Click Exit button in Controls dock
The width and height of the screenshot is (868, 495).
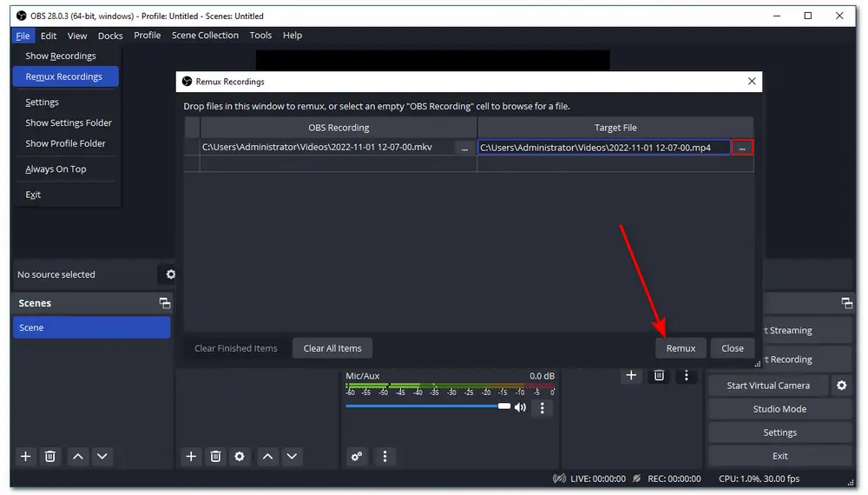(779, 456)
